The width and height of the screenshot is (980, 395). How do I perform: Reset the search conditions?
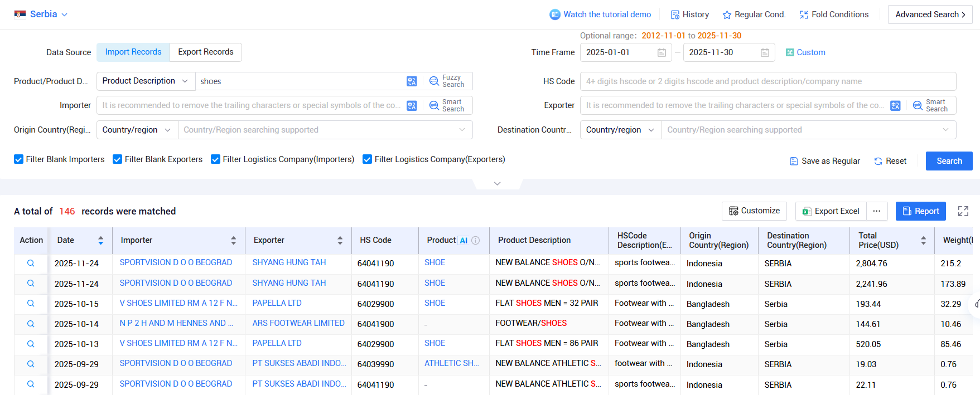click(890, 161)
